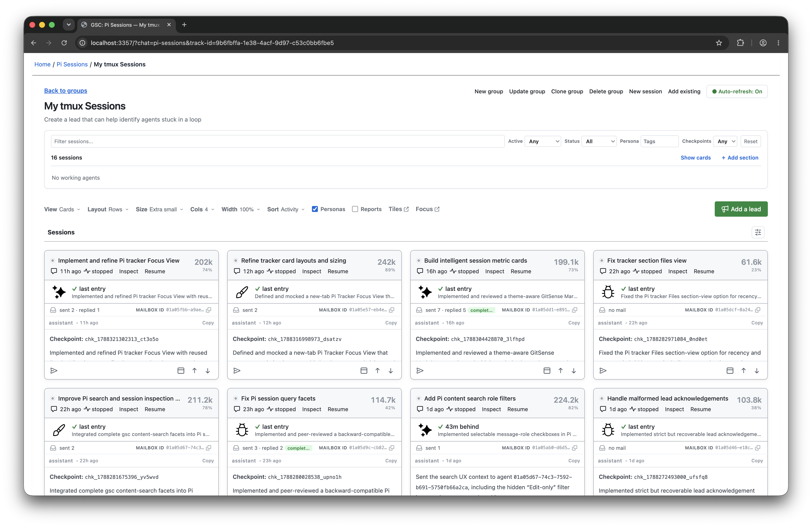Open Layout Rows dropdown

(x=108, y=209)
